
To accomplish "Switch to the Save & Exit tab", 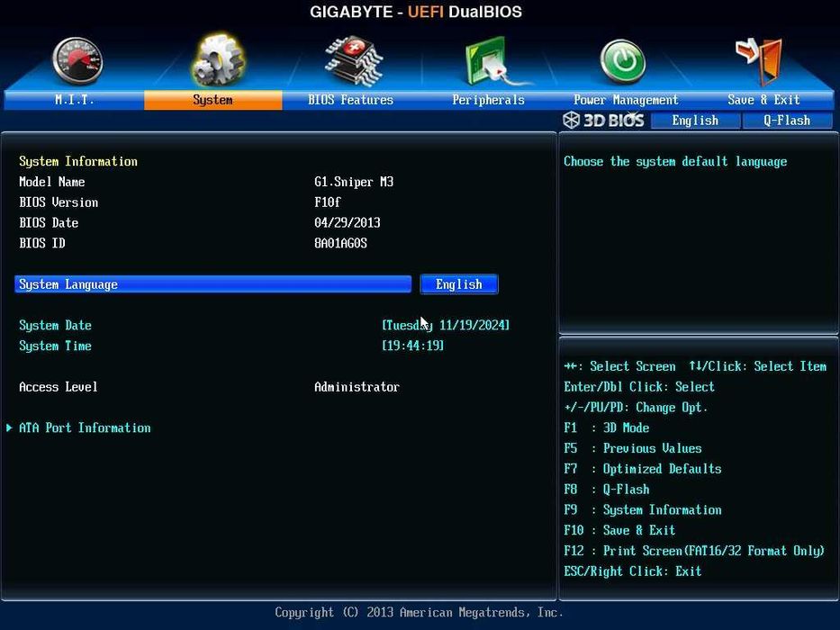I will 763,100.
